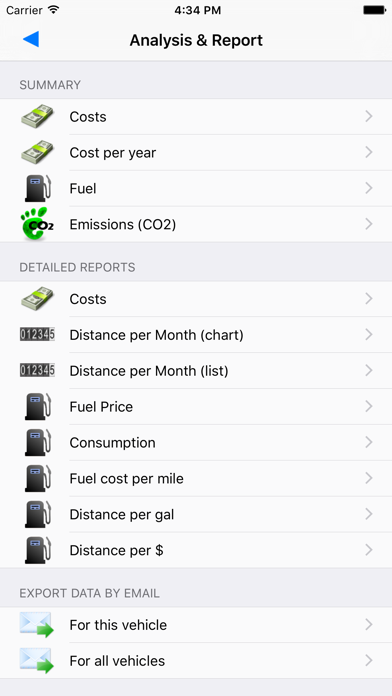
Task: Export data For all vehicles
Action: click(x=196, y=661)
